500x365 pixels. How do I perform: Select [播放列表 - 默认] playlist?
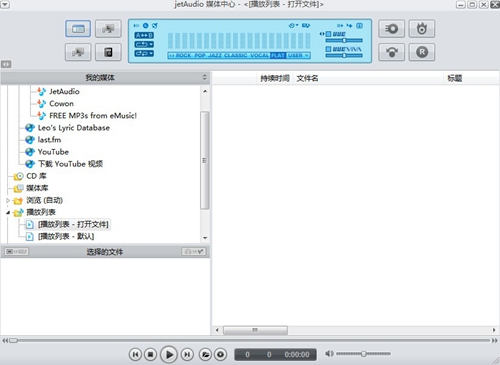pos(66,236)
